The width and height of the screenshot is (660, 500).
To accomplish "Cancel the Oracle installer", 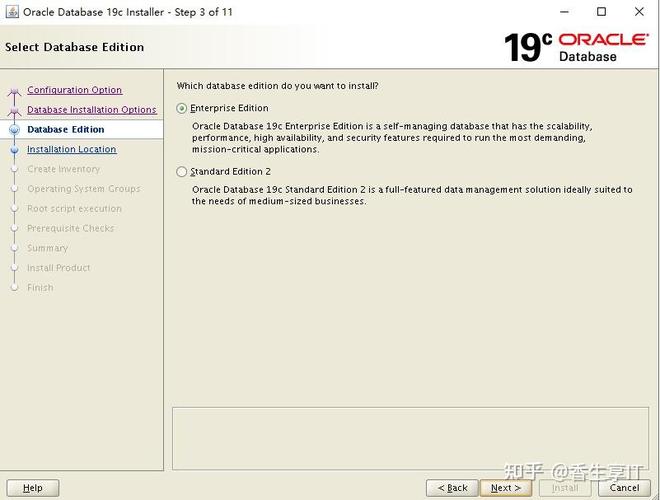I will click(624, 488).
